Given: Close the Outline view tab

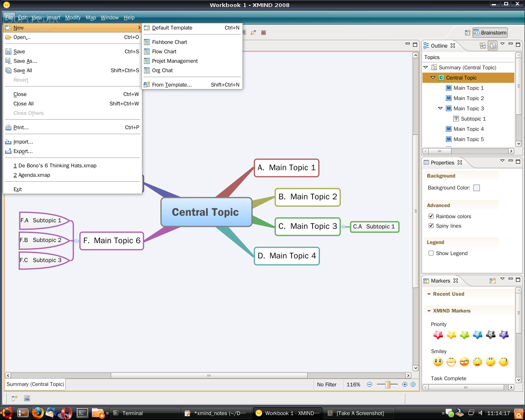Looking at the screenshot, I should pyautogui.click(x=453, y=46).
